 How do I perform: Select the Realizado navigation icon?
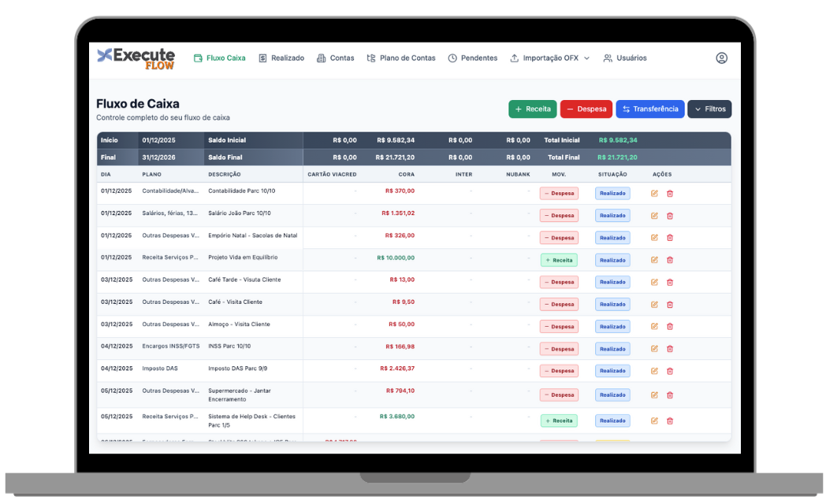[x=261, y=57]
